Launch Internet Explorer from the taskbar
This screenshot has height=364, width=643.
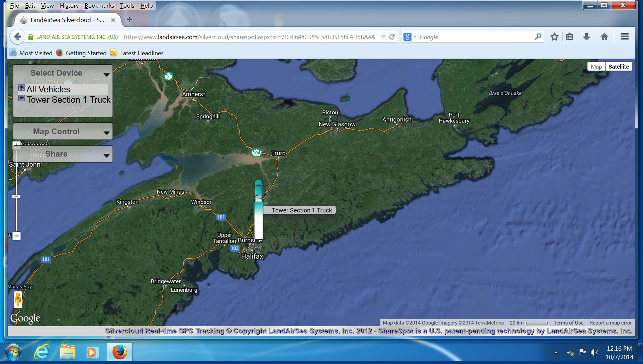(x=41, y=352)
